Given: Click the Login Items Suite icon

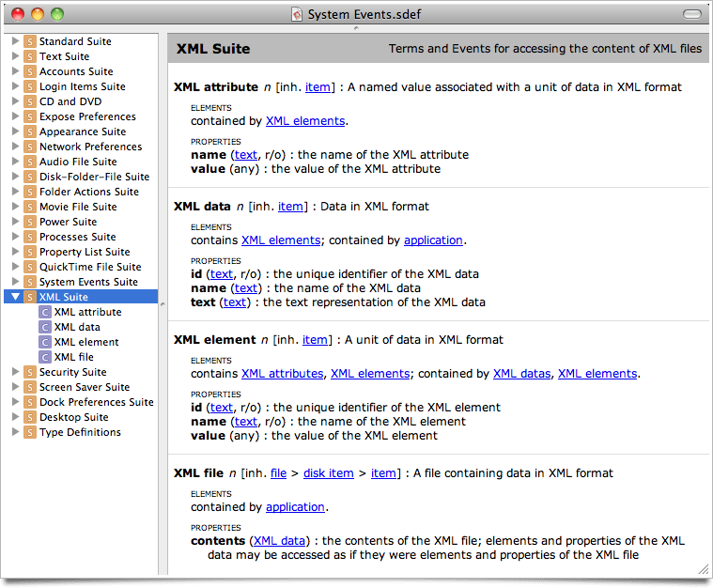Looking at the screenshot, I should (x=29, y=86).
